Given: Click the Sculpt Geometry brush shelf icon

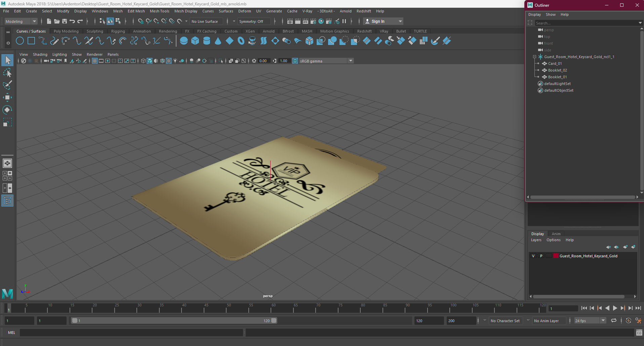Looking at the screenshot, I should click(x=435, y=41).
